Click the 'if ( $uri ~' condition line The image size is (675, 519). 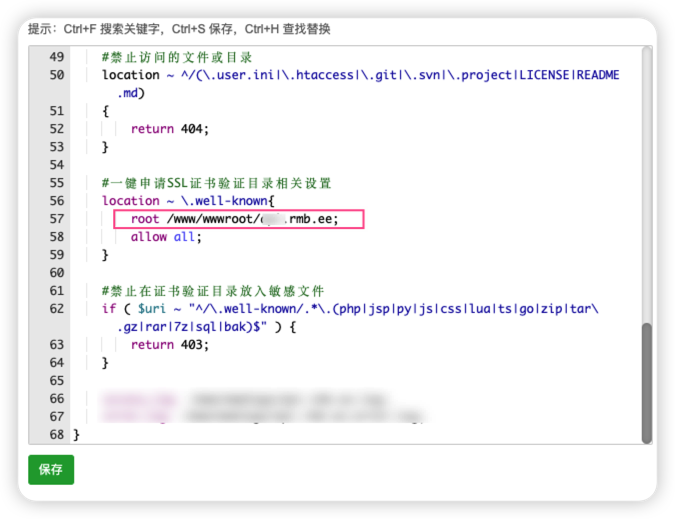pyautogui.click(x=350, y=309)
